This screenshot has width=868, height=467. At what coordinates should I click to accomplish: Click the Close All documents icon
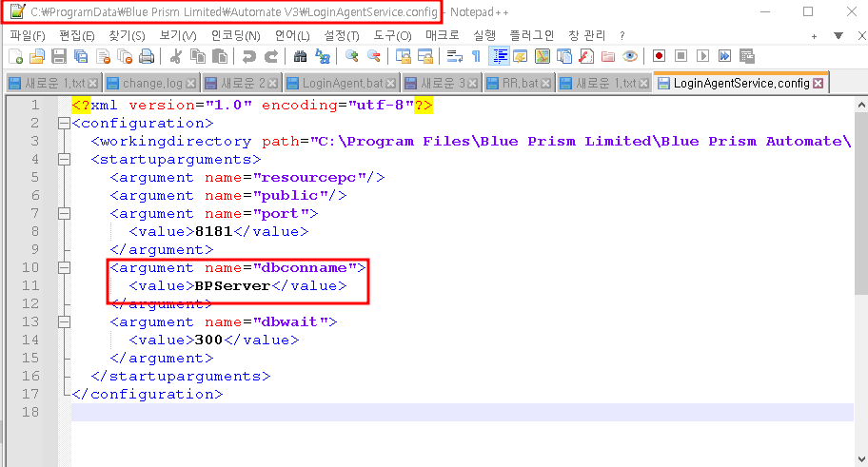pyautogui.click(x=125, y=56)
